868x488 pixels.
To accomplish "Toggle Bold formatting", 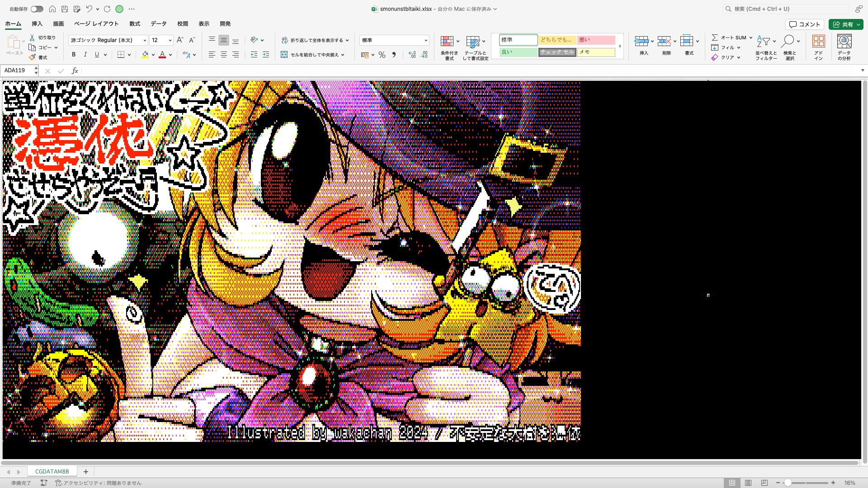I will coord(74,55).
